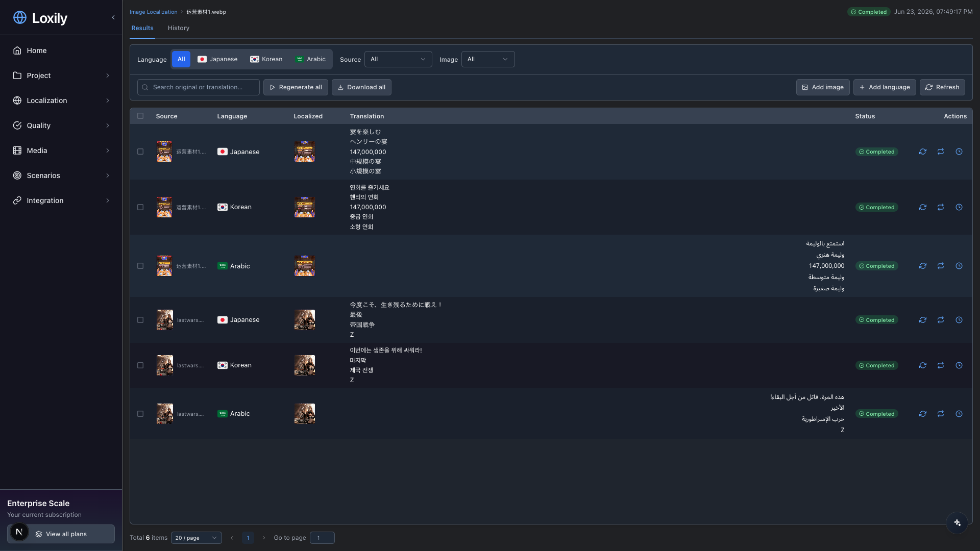Open the source thumbnail in the 运营素材1 Japanese row
This screenshot has width=980, height=551.
pos(164,152)
